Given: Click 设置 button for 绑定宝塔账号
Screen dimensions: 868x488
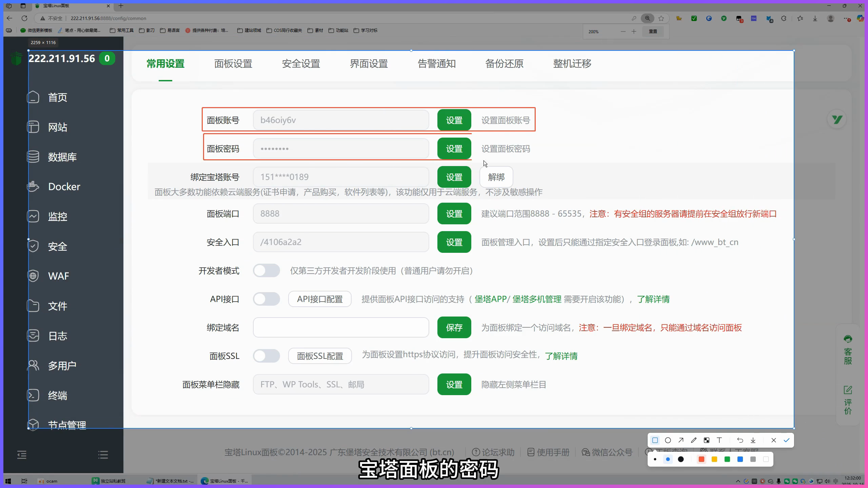Looking at the screenshot, I should [x=454, y=177].
